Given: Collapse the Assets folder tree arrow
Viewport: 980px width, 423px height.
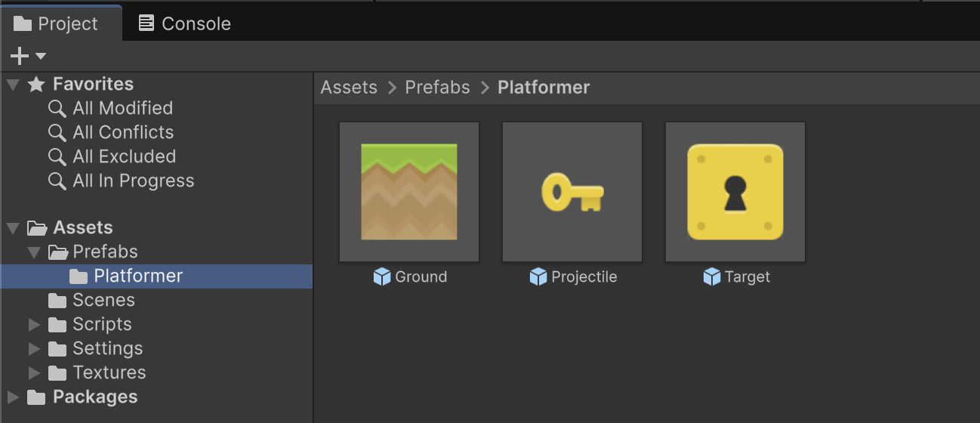Looking at the screenshot, I should click(x=13, y=227).
